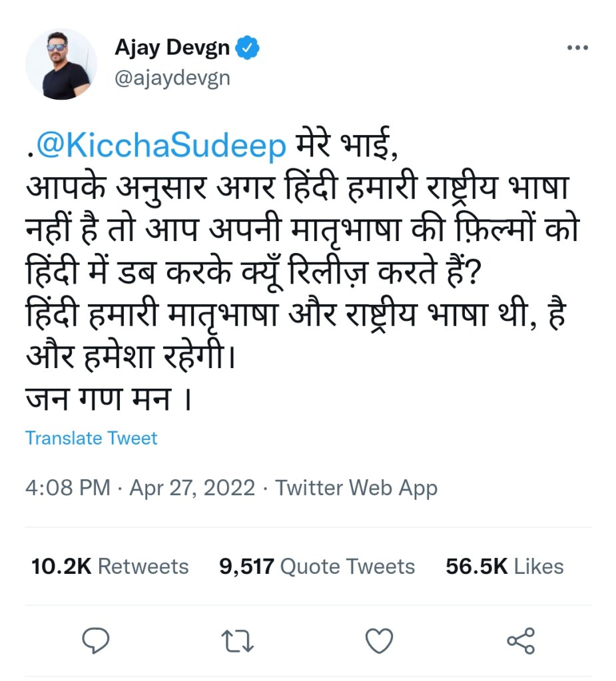The height and width of the screenshot is (681, 616).
Task: Show the 9,517 Quote Tweets
Action: [x=316, y=567]
